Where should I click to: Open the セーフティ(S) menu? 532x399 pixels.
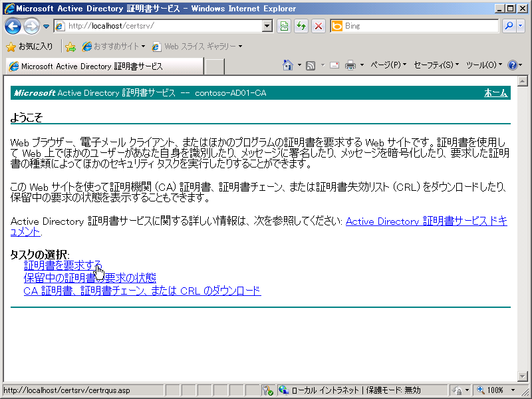[436, 65]
